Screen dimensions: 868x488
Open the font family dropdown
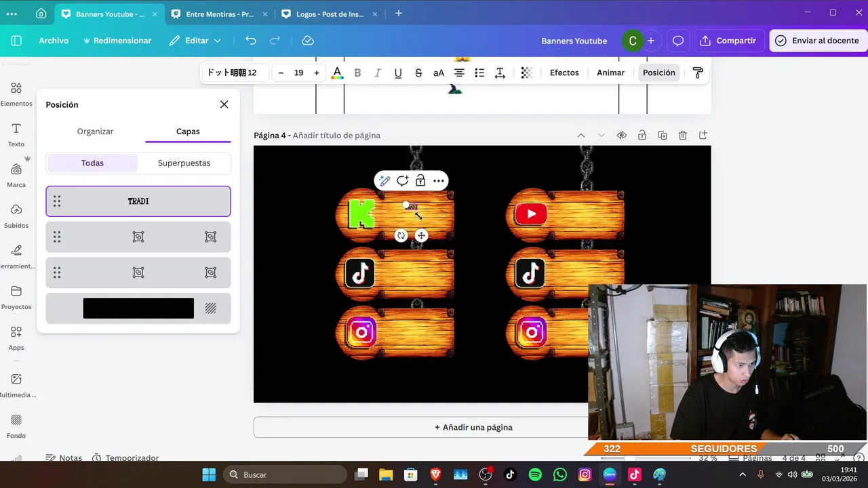[235, 73]
